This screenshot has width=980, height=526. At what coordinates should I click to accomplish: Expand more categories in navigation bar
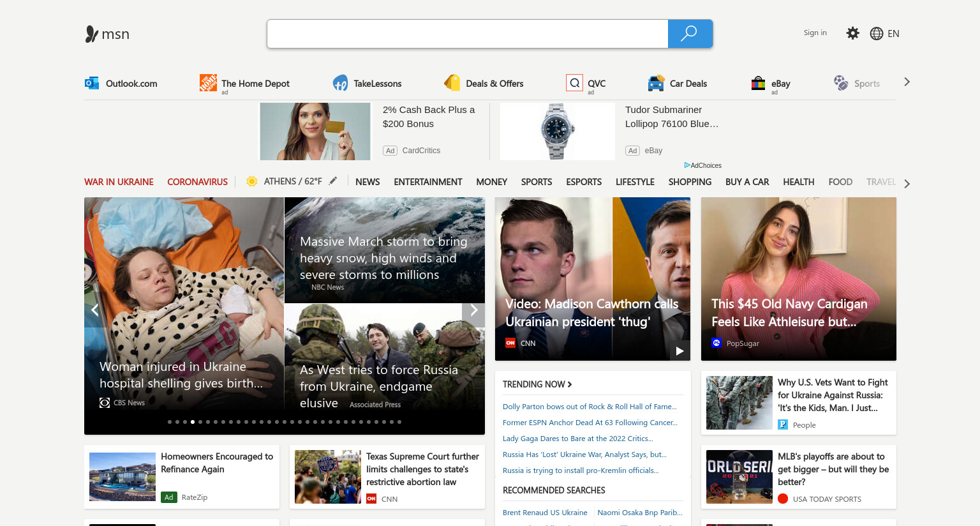[907, 183]
